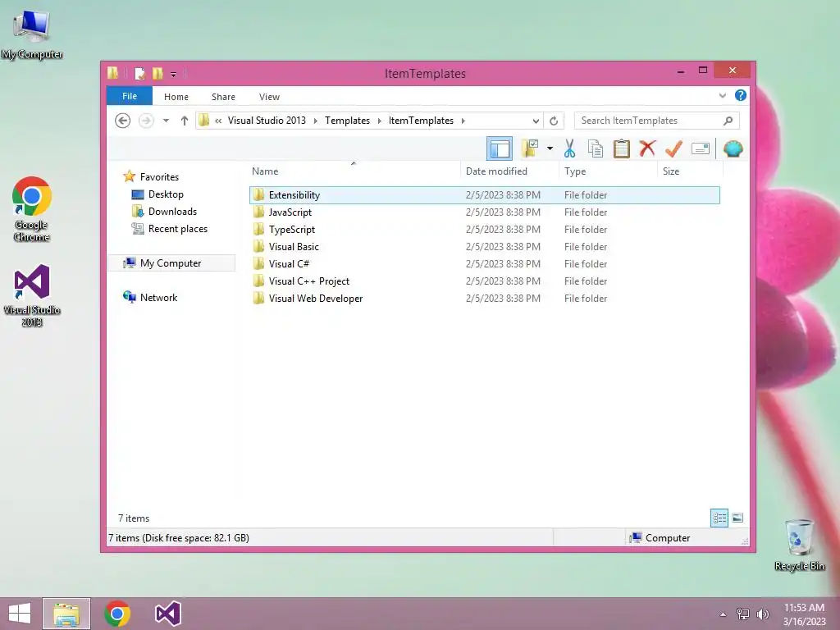Show hidden system tray icons
The width and height of the screenshot is (840, 630).
point(724,614)
